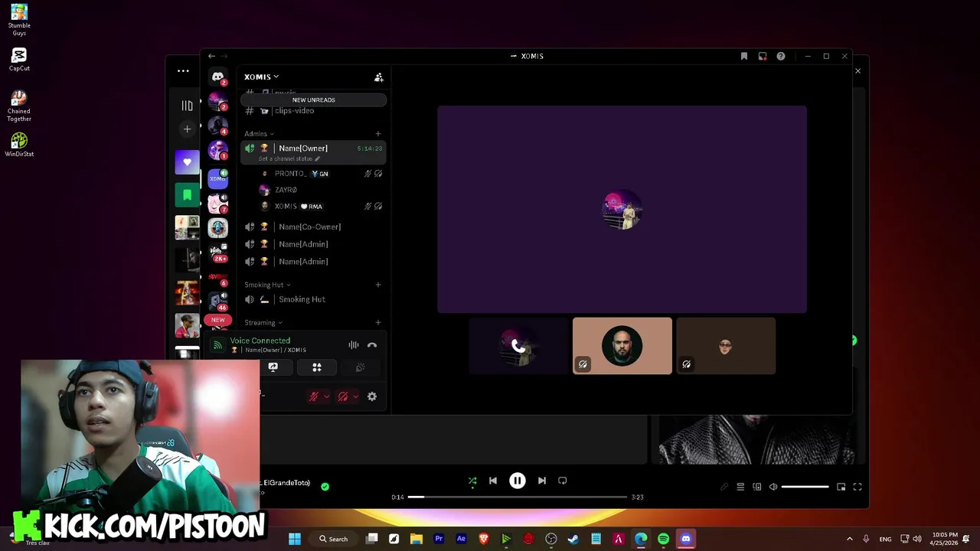Click Discord back navigation arrow

tap(212, 56)
